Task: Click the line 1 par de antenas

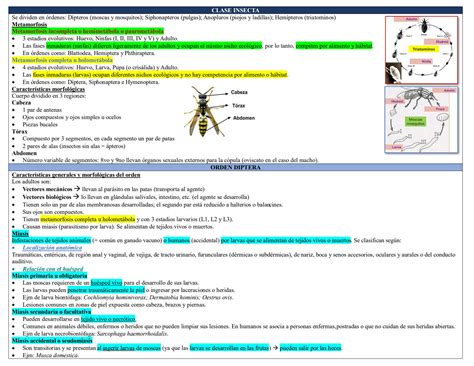Action: tap(42, 110)
